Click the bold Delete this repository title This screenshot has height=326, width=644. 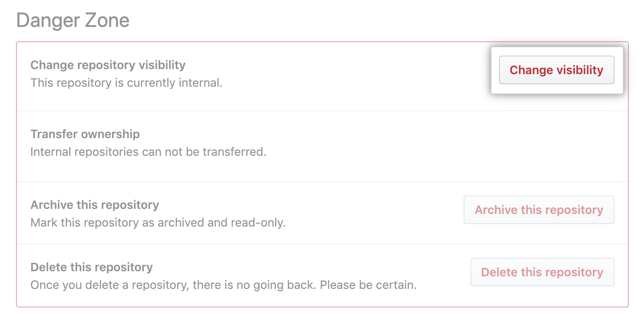91,267
